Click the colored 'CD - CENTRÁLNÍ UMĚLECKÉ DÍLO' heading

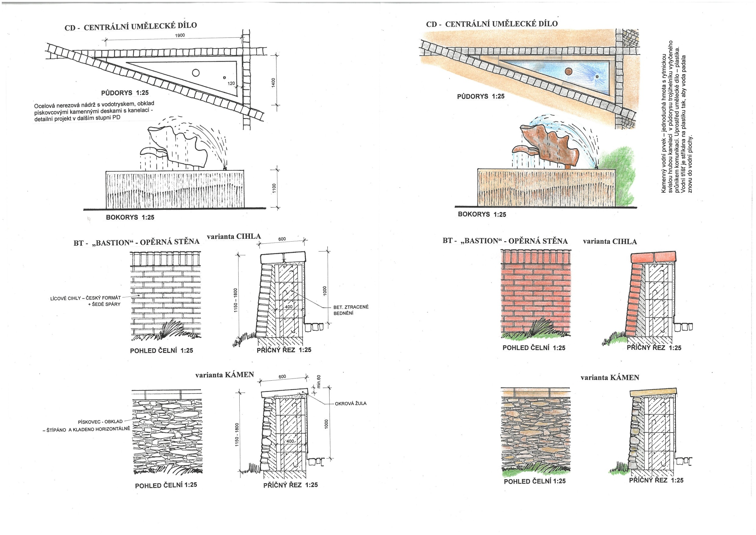tap(492, 24)
